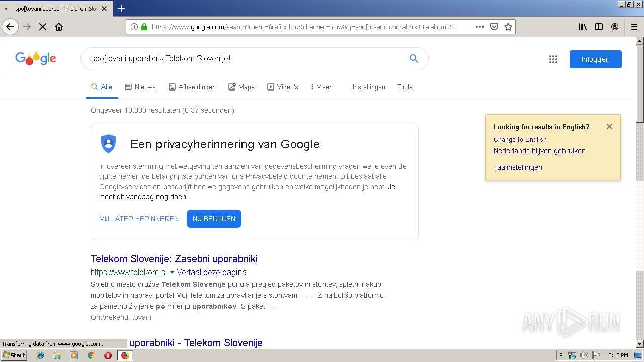Switch to the Nieuws tab

tap(140, 87)
